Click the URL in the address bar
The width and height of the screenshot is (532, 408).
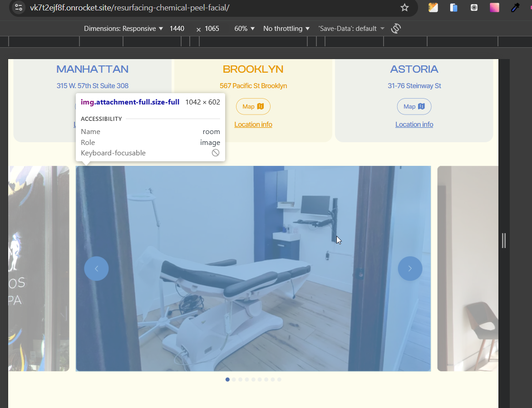(130, 7)
